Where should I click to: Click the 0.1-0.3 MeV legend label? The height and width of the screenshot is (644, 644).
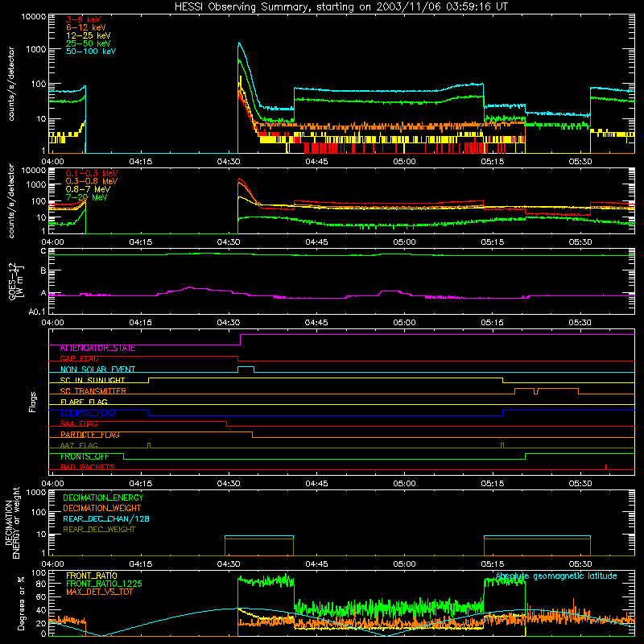(92, 173)
